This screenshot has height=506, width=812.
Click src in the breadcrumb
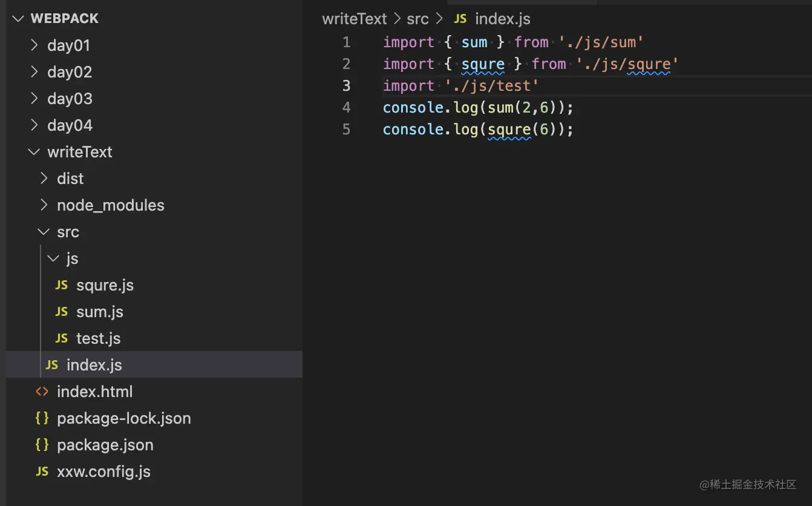click(x=417, y=19)
